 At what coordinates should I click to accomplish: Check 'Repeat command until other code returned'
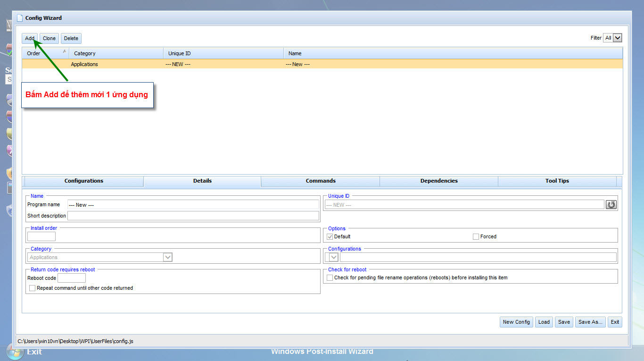[x=32, y=288]
